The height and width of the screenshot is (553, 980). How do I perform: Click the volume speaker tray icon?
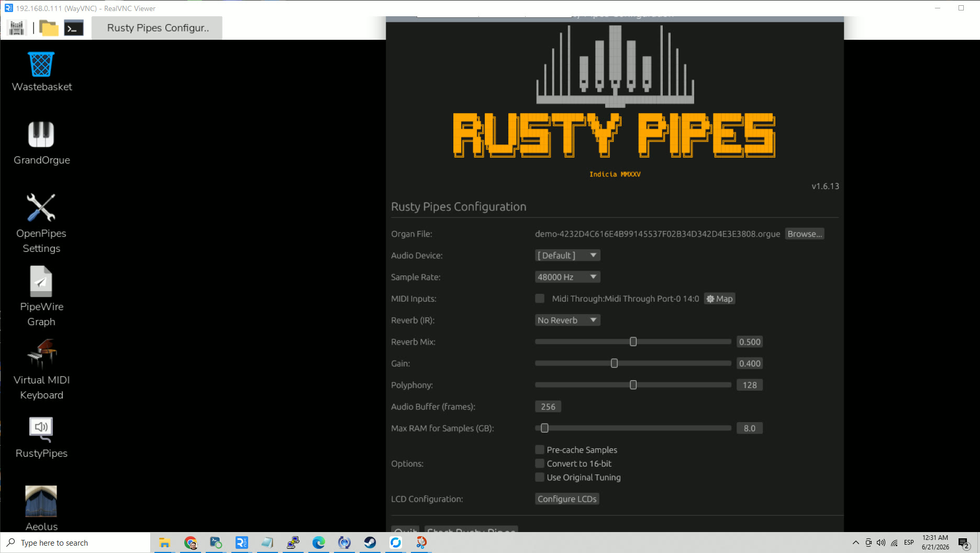pos(881,543)
